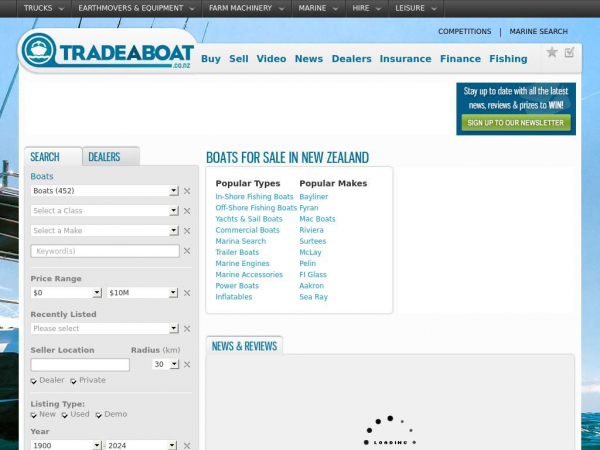Open Finance in main navigation
600x450 pixels.
460,59
